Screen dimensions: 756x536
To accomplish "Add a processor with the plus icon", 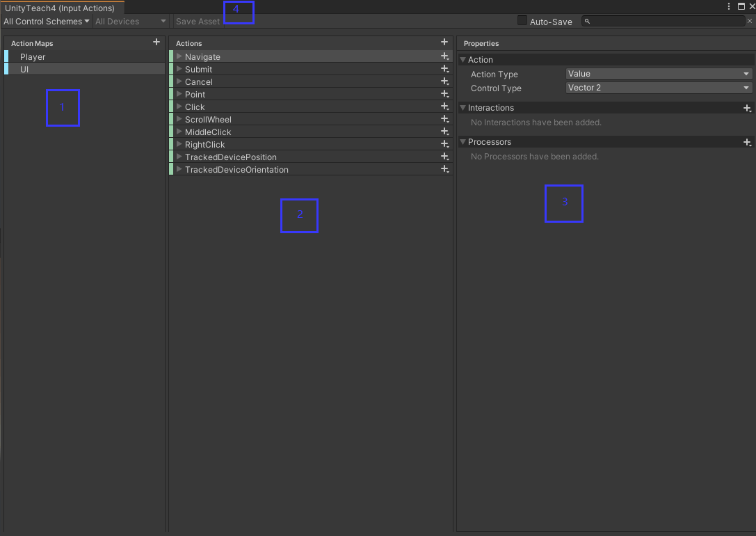I will tap(747, 142).
